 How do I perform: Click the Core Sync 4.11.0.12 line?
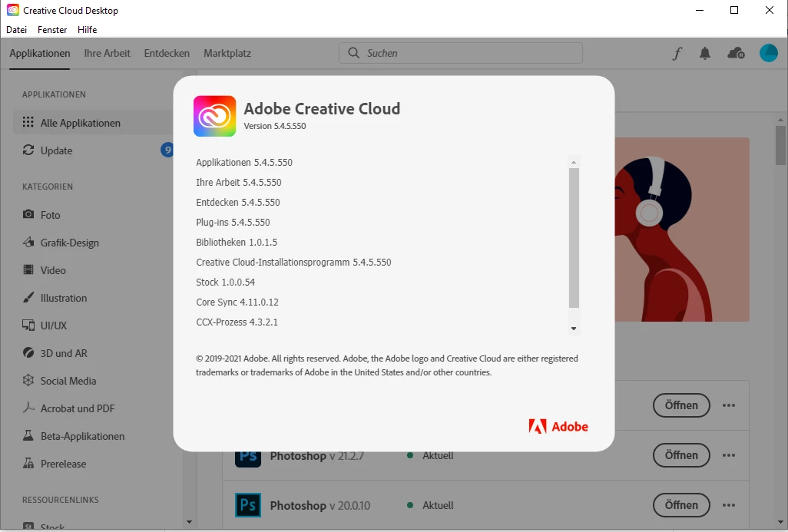[x=237, y=302]
